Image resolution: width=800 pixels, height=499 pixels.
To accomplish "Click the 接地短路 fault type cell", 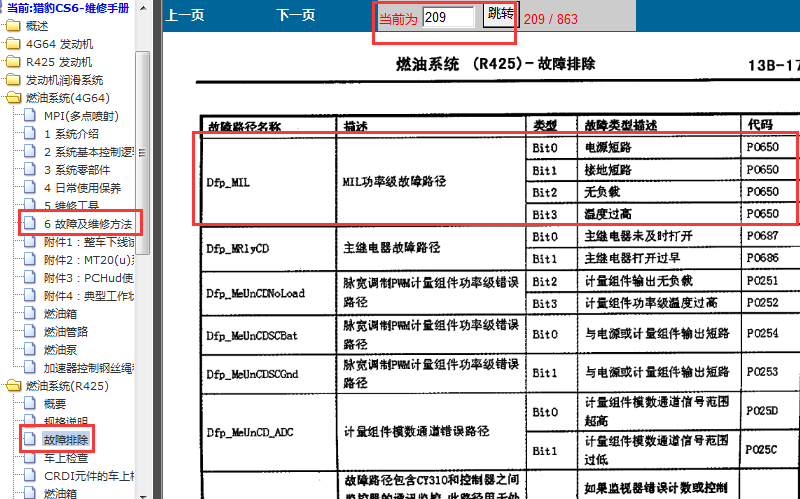I will pyautogui.click(x=659, y=169).
